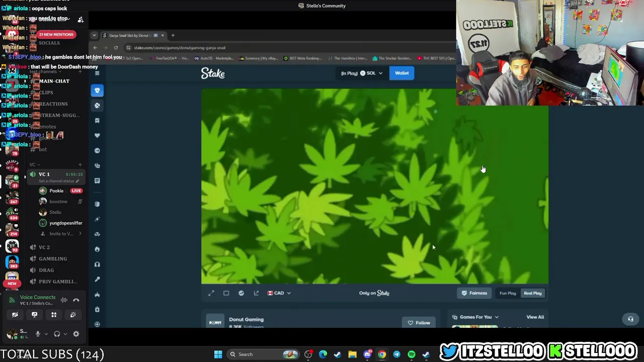644x362 pixels.
Task: Open Stake live support headset button
Action: pos(630,319)
